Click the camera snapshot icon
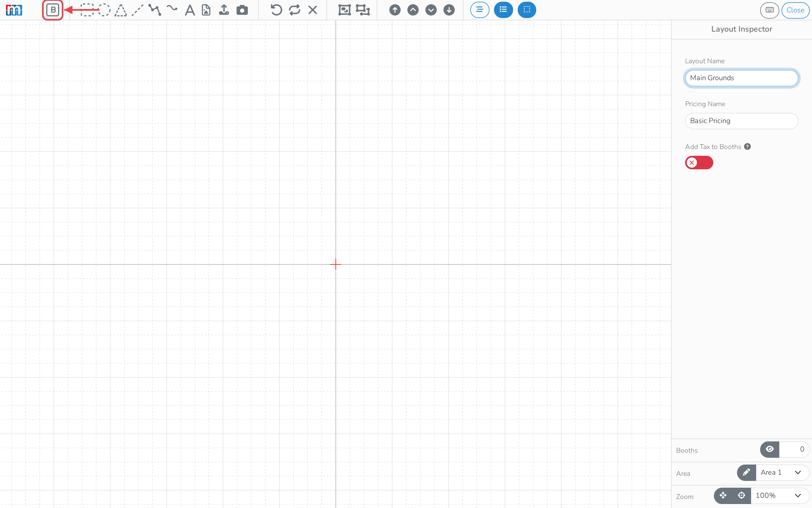812x508 pixels. tap(242, 10)
